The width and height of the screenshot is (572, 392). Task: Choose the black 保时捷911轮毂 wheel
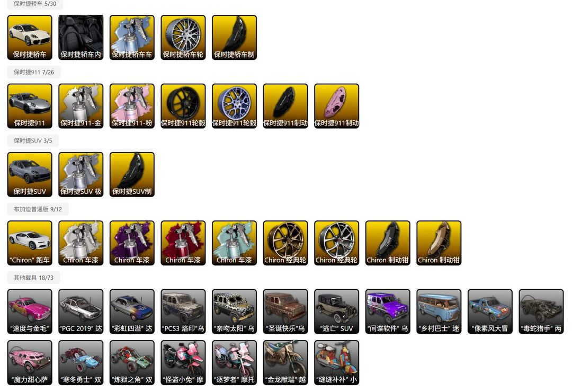tap(183, 106)
